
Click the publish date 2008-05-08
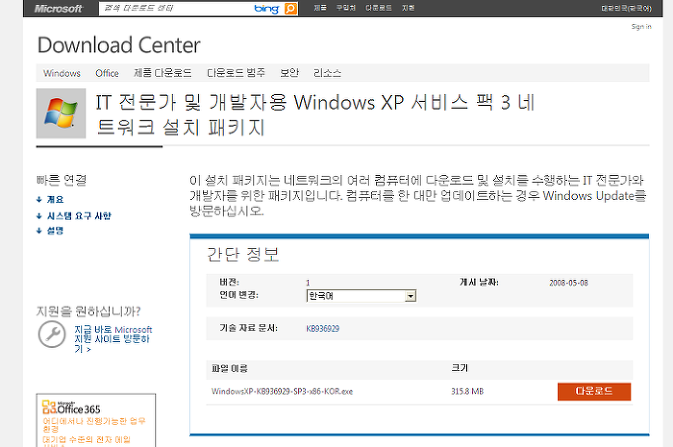(x=569, y=283)
